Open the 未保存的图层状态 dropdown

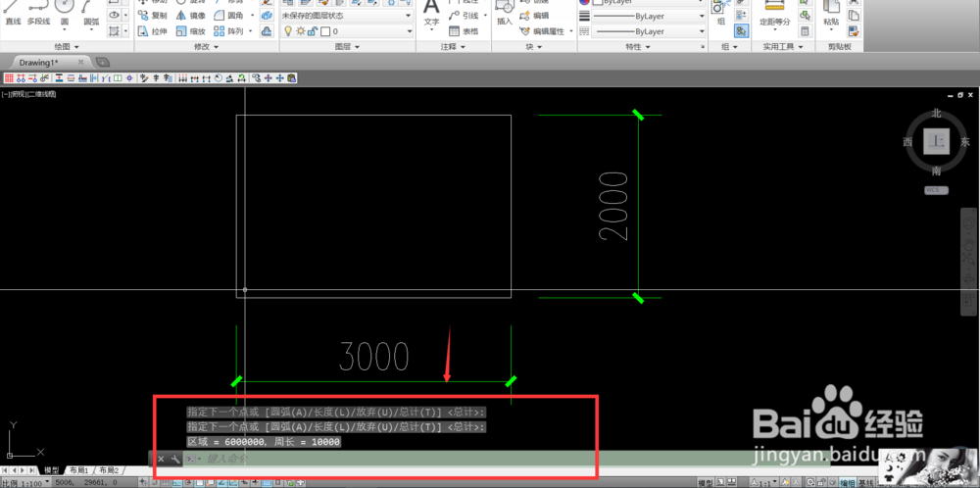click(347, 16)
